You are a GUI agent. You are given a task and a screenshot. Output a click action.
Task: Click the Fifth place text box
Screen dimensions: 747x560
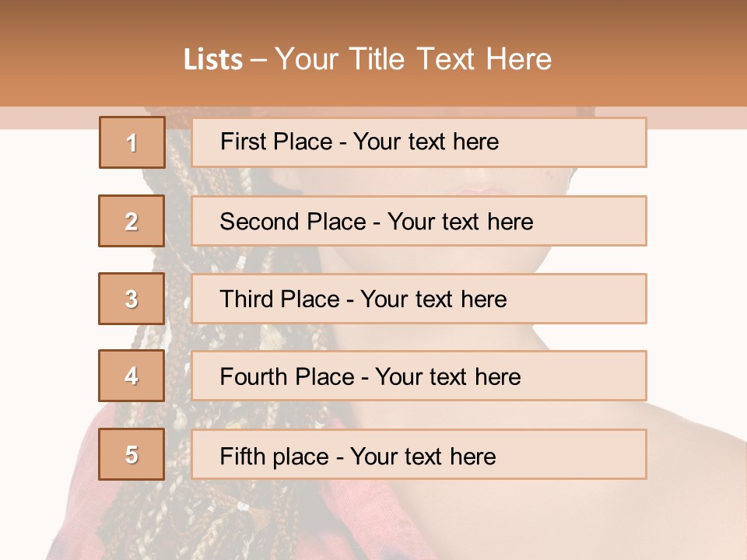coord(419,454)
